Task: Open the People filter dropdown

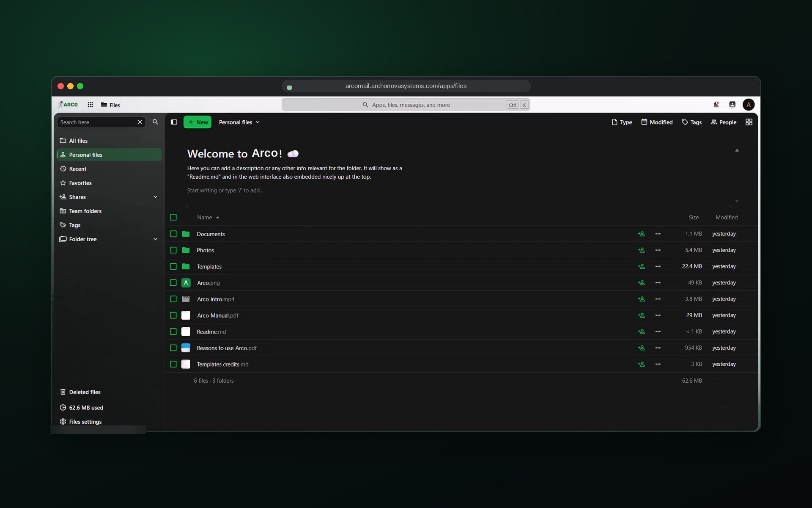Action: point(724,122)
